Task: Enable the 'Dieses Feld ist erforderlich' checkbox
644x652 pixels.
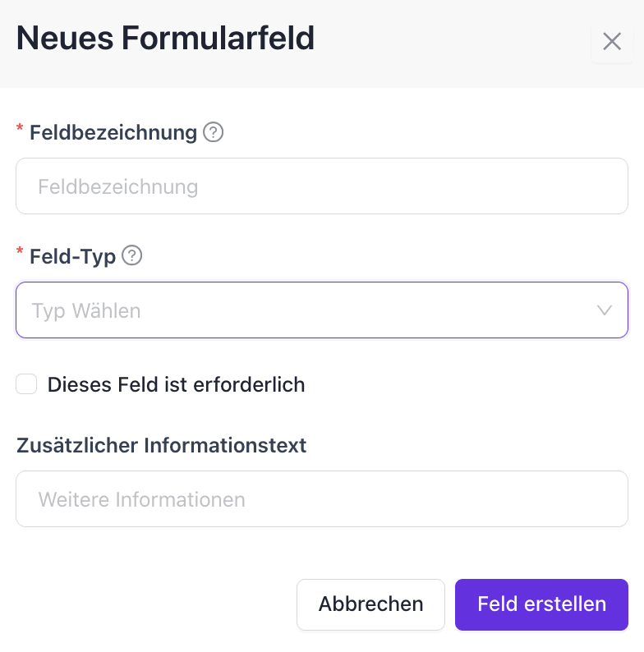Action: pos(27,383)
